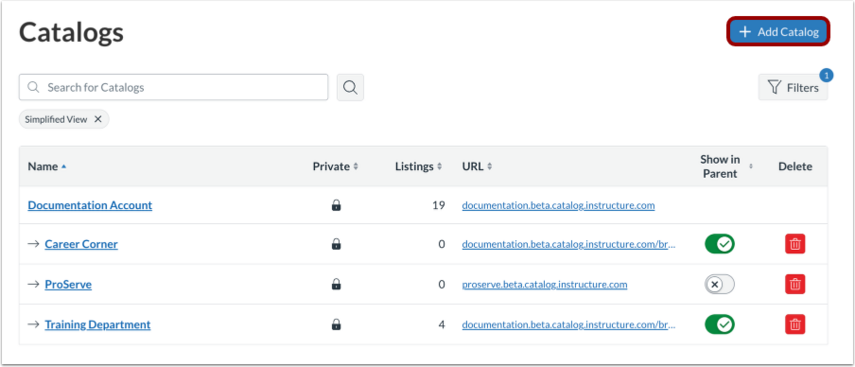Screen dimensions: 855x367
Task: Sort catalogs by Listings column
Action: (418, 166)
